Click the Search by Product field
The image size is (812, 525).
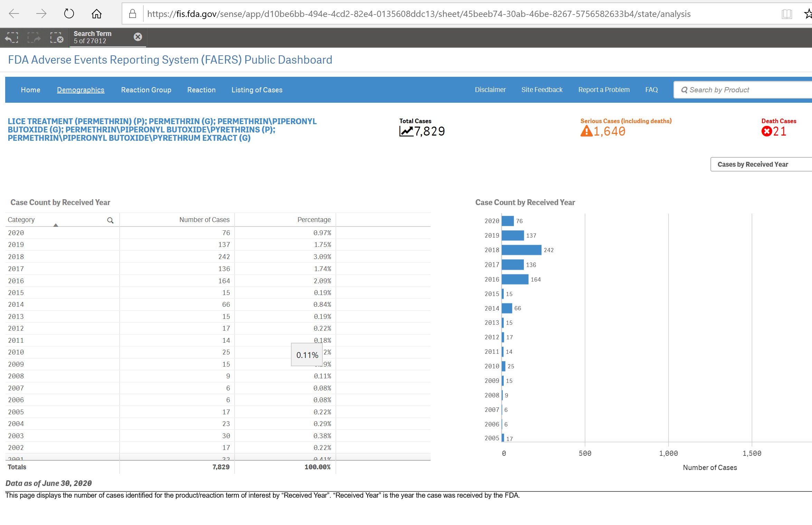pos(743,90)
